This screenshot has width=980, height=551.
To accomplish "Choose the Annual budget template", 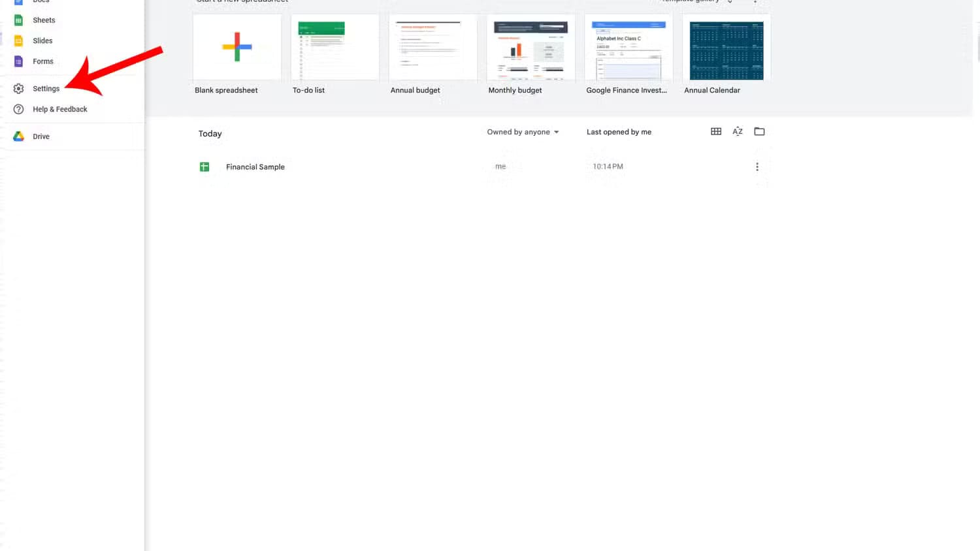I will pos(433,48).
